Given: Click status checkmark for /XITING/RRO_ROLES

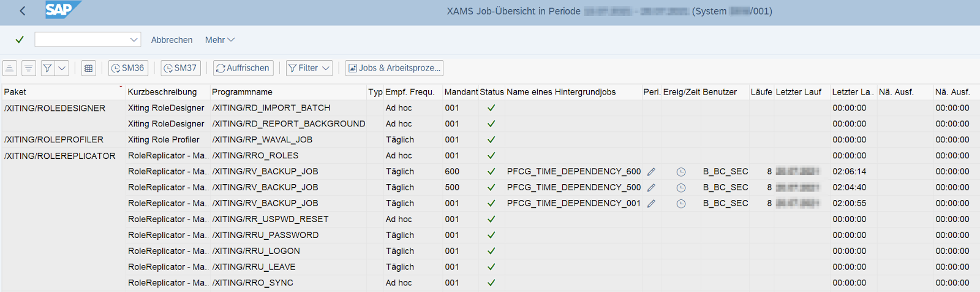Looking at the screenshot, I should coord(491,156).
